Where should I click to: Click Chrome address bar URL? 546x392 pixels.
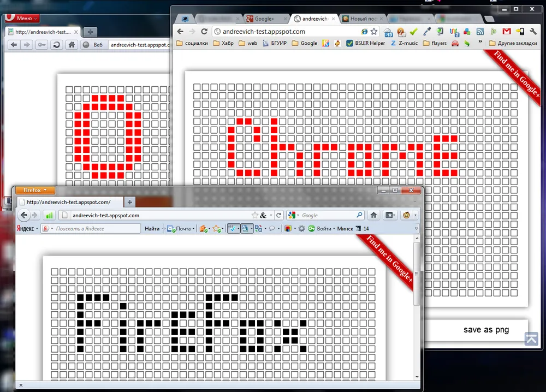pos(264,32)
